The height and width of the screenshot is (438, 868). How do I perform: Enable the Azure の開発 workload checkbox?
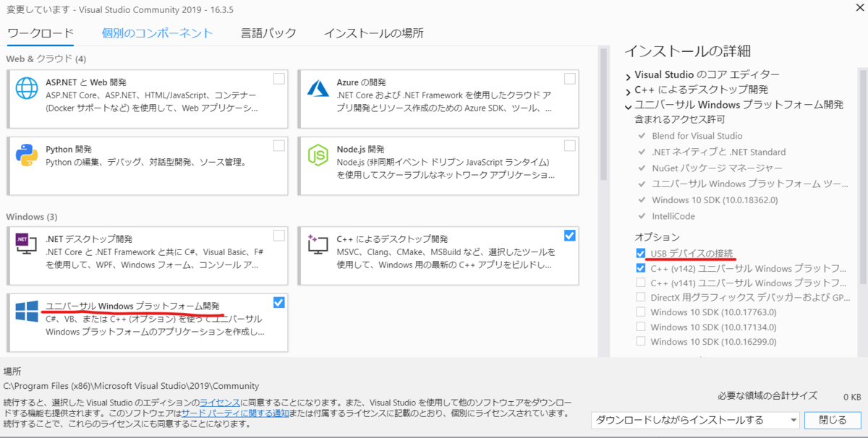pos(570,78)
